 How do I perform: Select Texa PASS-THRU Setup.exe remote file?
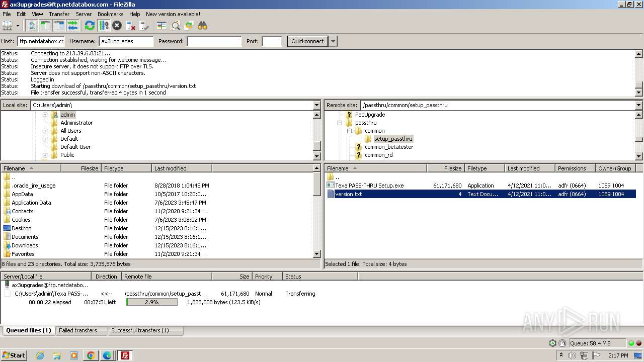[x=369, y=186]
